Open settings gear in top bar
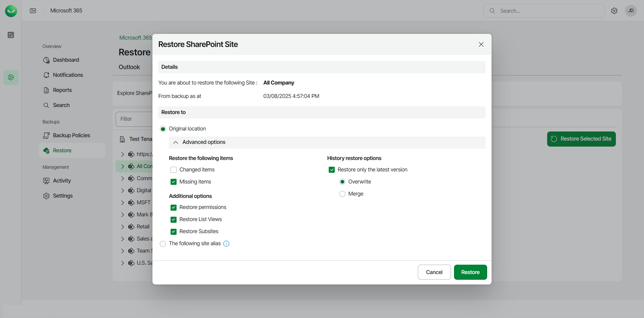644x318 pixels. (614, 11)
